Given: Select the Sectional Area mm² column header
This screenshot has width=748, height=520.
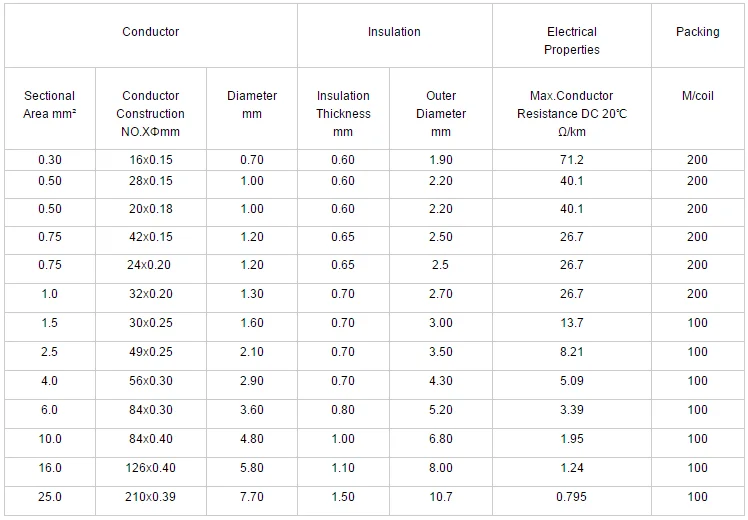Looking at the screenshot, I should [x=50, y=105].
